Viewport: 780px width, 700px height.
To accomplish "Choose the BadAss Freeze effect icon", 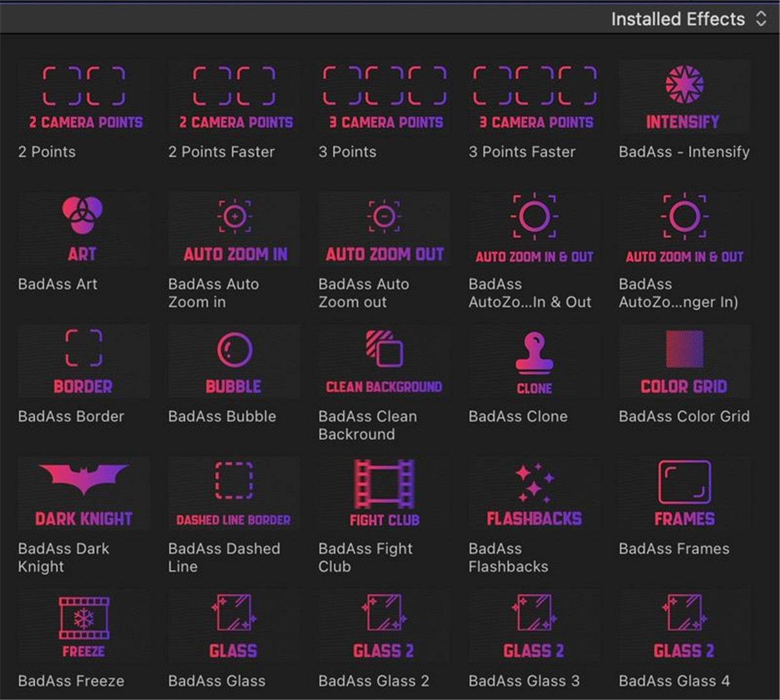I will (83, 625).
